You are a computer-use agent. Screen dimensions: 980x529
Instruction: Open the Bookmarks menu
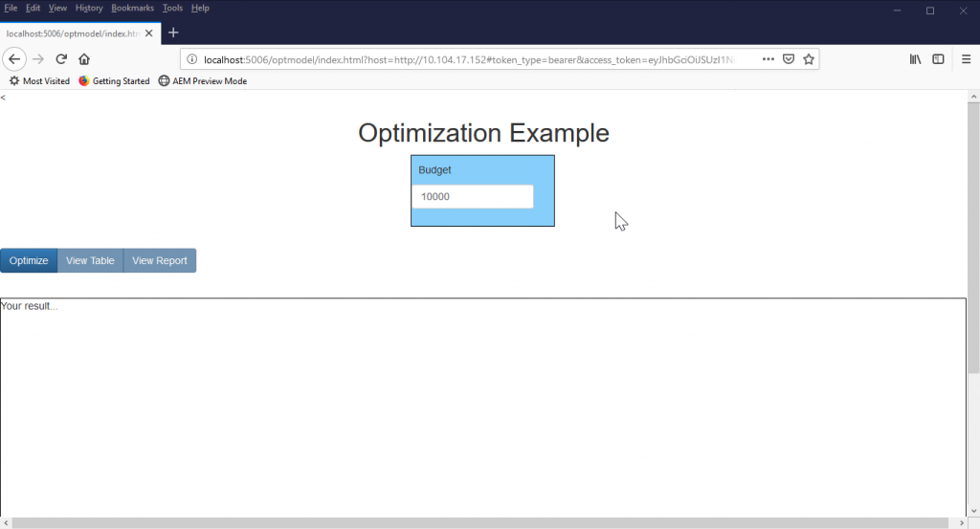point(132,8)
